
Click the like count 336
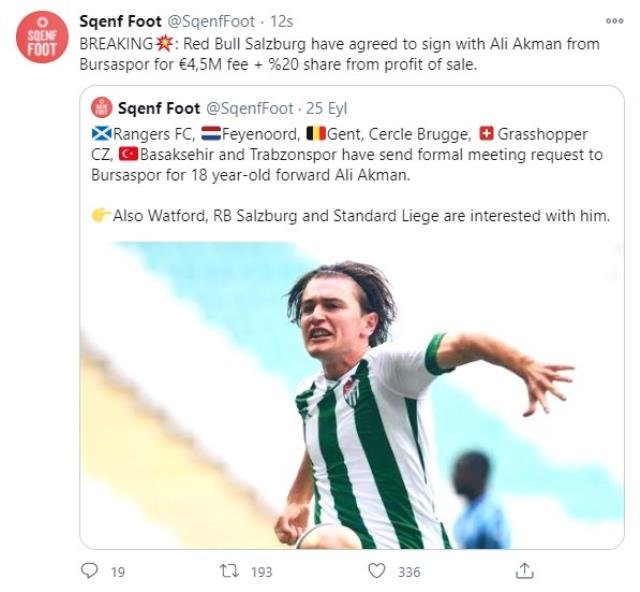point(409,571)
